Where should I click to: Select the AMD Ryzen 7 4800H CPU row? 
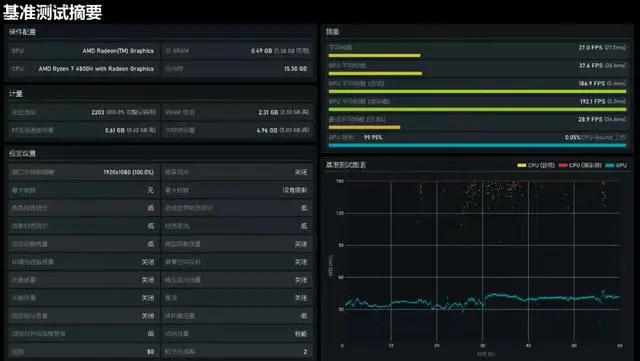pos(83,69)
